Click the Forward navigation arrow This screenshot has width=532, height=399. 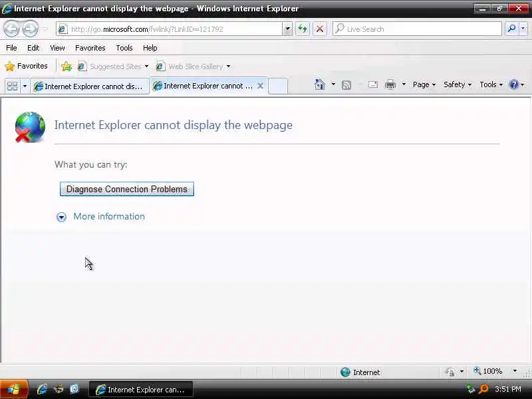click(x=30, y=29)
